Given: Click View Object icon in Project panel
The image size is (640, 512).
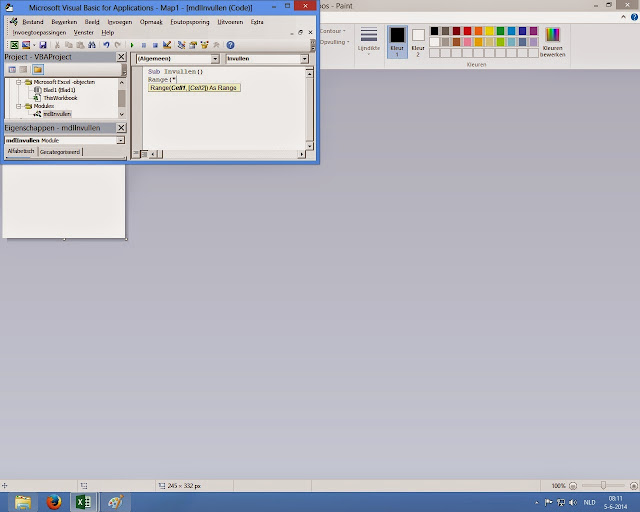Looking at the screenshot, I should click(x=24, y=70).
